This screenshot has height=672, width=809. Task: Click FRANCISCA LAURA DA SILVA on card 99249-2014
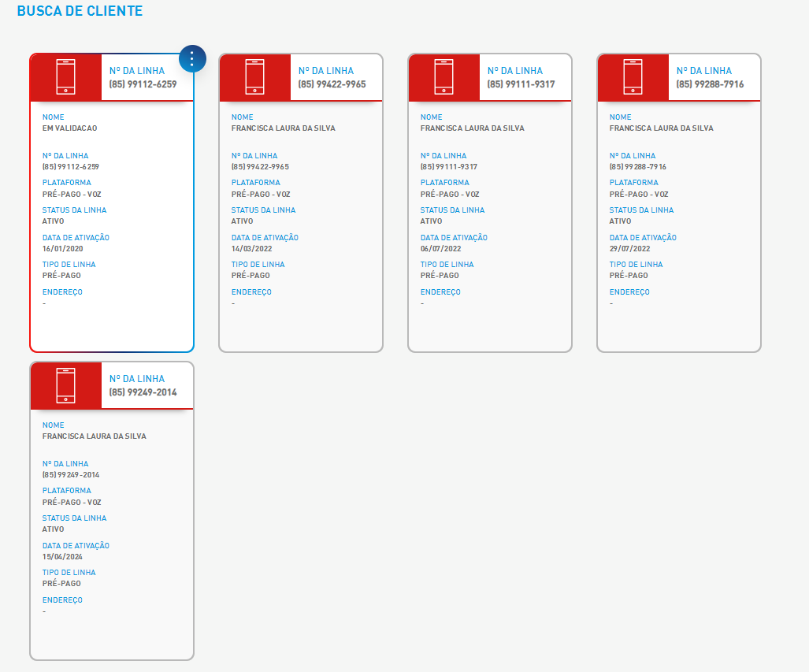pos(95,436)
